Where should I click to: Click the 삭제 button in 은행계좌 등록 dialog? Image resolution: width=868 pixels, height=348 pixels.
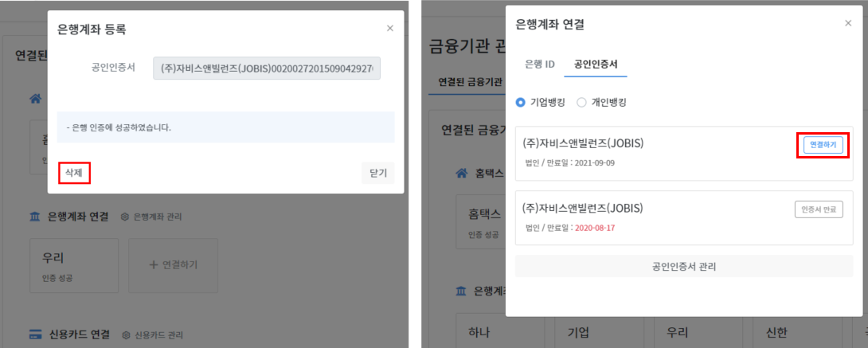74,173
